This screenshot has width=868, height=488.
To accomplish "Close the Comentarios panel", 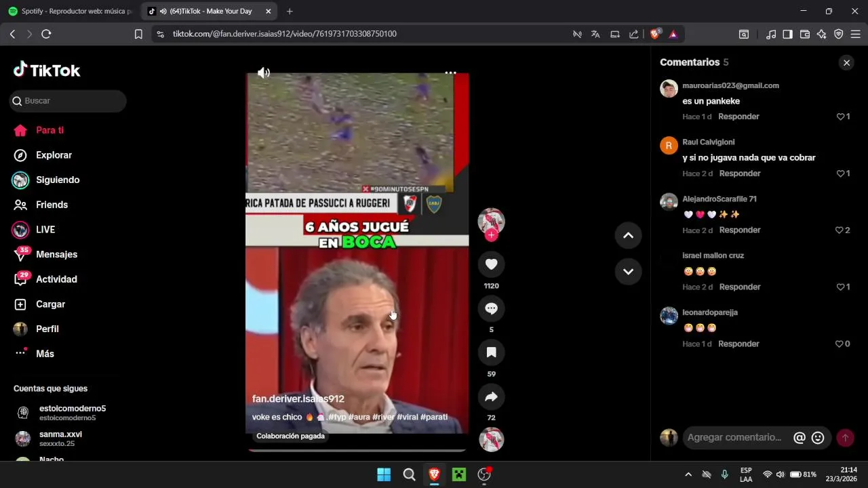I will point(846,62).
